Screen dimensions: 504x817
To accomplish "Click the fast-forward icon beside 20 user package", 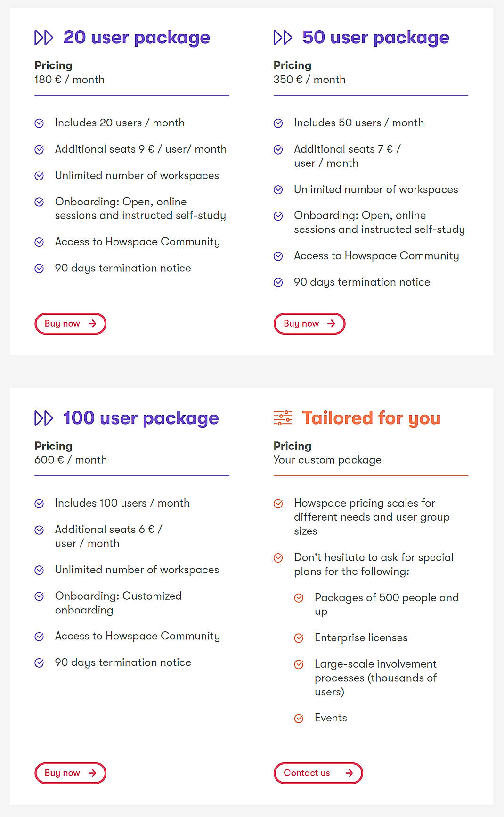I will click(x=44, y=38).
